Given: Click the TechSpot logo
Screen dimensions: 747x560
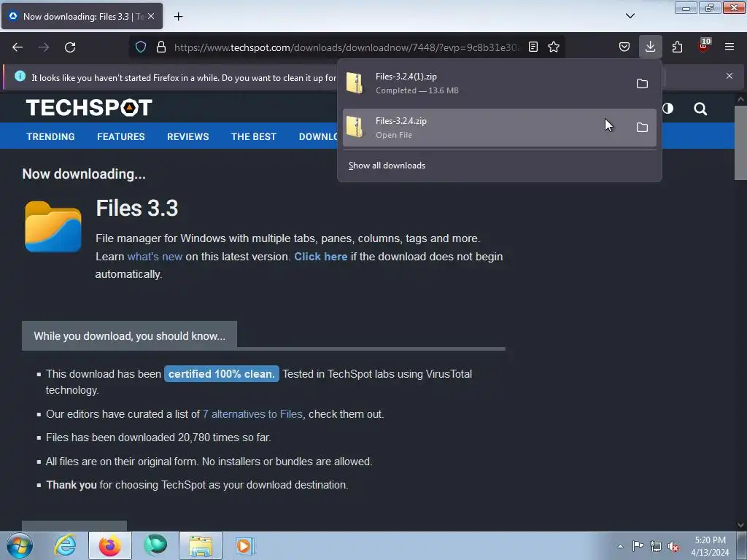Looking at the screenshot, I should 89,108.
